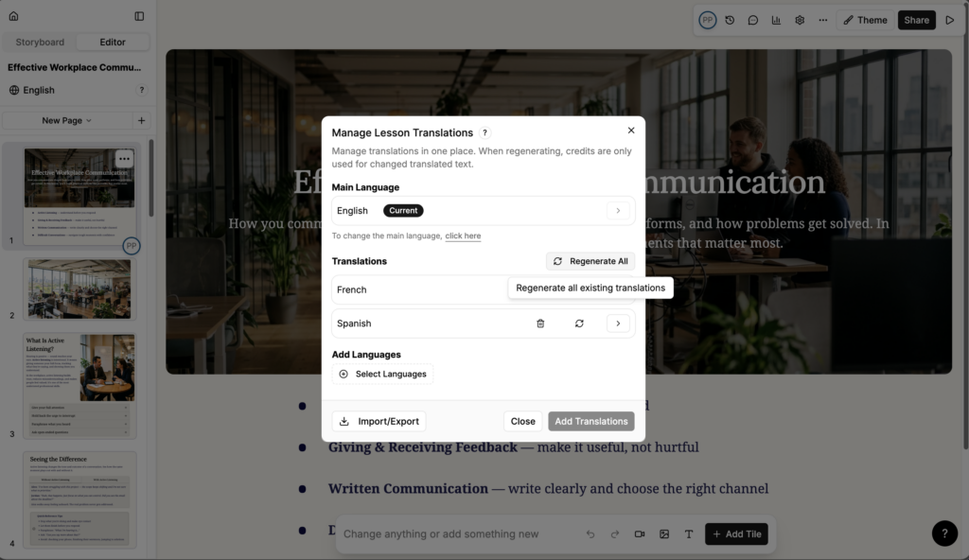The height and width of the screenshot is (560, 969).
Task: Select page 3 Active Listening thumbnail
Action: point(79,386)
